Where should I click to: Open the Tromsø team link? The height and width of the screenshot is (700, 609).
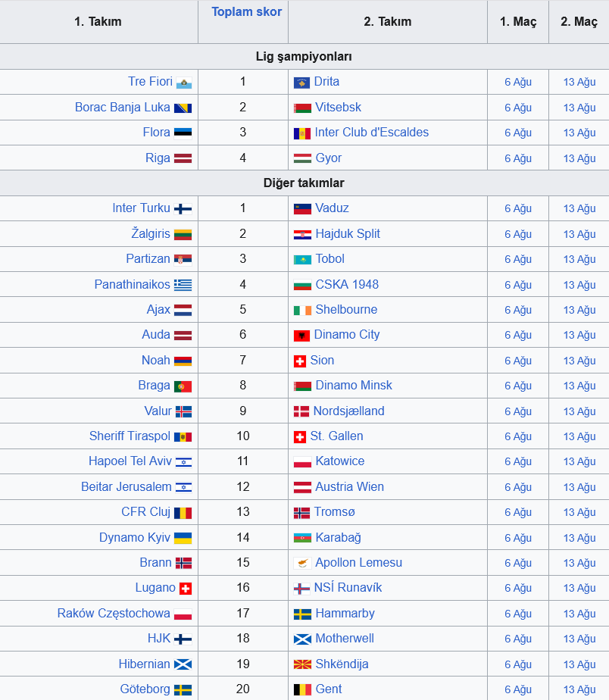pyautogui.click(x=334, y=511)
